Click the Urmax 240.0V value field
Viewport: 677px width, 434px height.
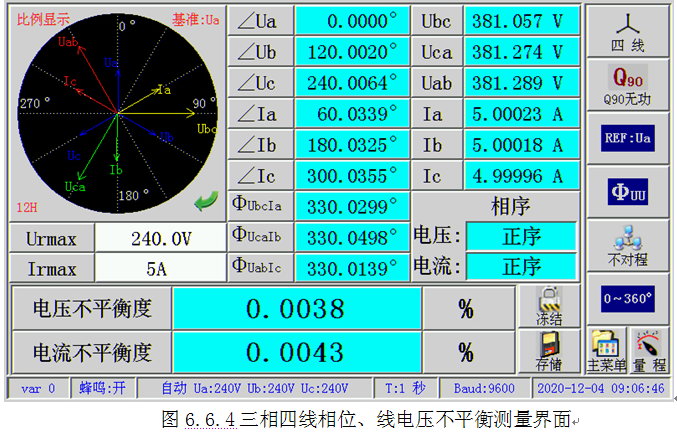161,238
